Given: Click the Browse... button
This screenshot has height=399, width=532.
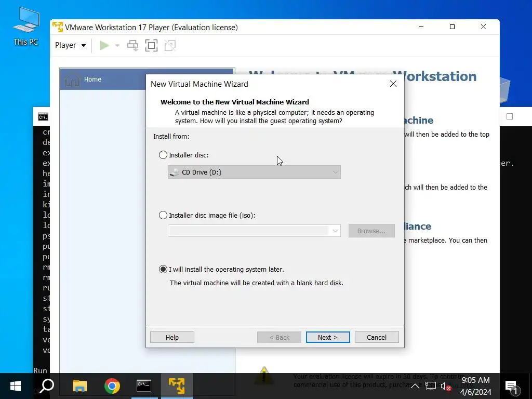Looking at the screenshot, I should [371, 231].
